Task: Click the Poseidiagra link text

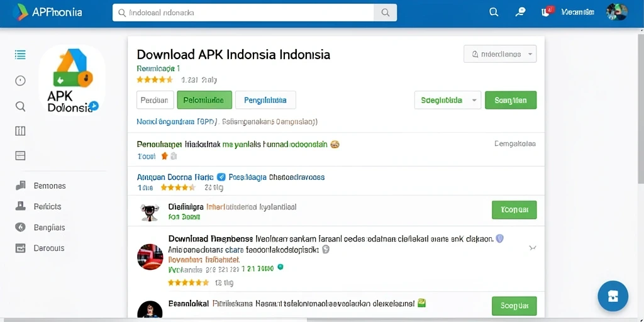Action: [248, 177]
